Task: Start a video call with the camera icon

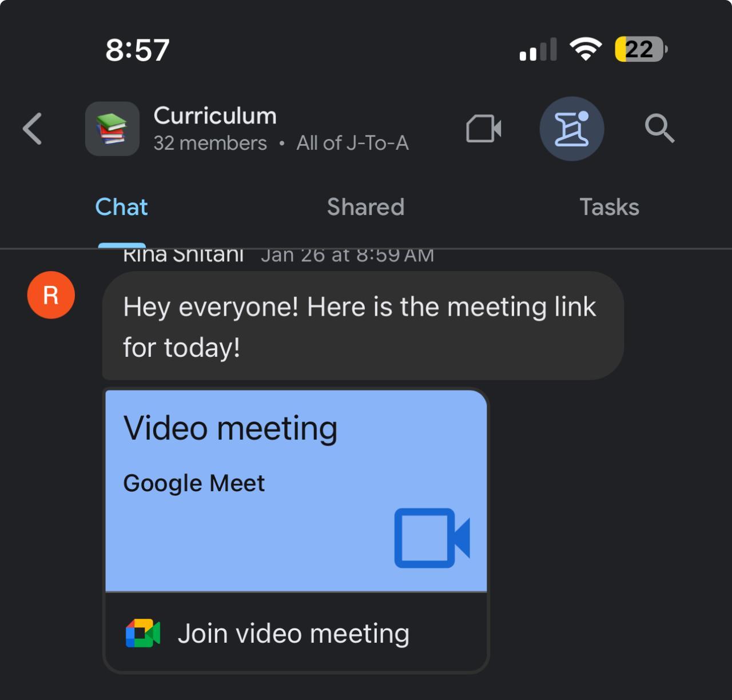Action: point(484,129)
